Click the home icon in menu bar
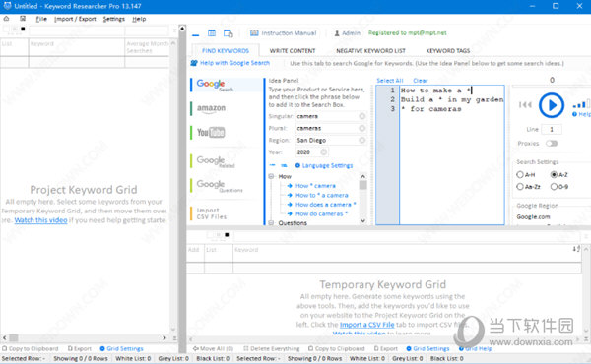This screenshot has width=591, height=364. click(7, 19)
